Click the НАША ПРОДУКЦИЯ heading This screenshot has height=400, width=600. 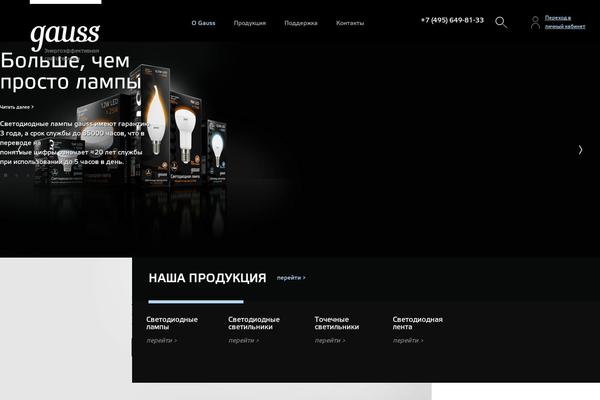pos(207,278)
